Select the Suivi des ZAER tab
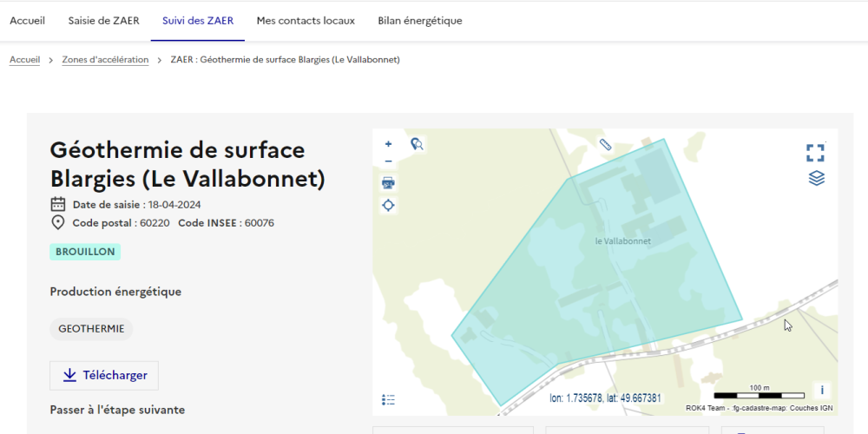This screenshot has height=434, width=868. click(197, 21)
